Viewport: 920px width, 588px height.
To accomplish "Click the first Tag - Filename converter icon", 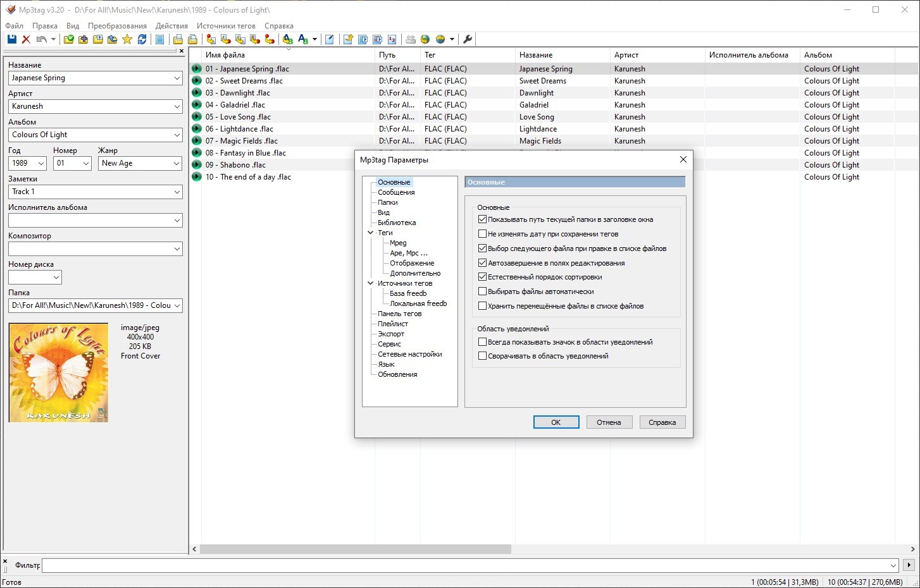I will coord(211,39).
